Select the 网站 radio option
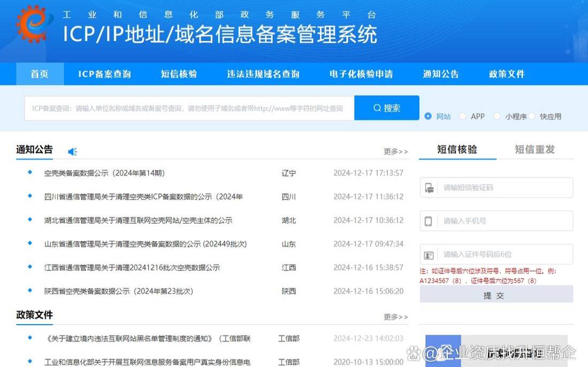This screenshot has height=367, width=588. (428, 116)
